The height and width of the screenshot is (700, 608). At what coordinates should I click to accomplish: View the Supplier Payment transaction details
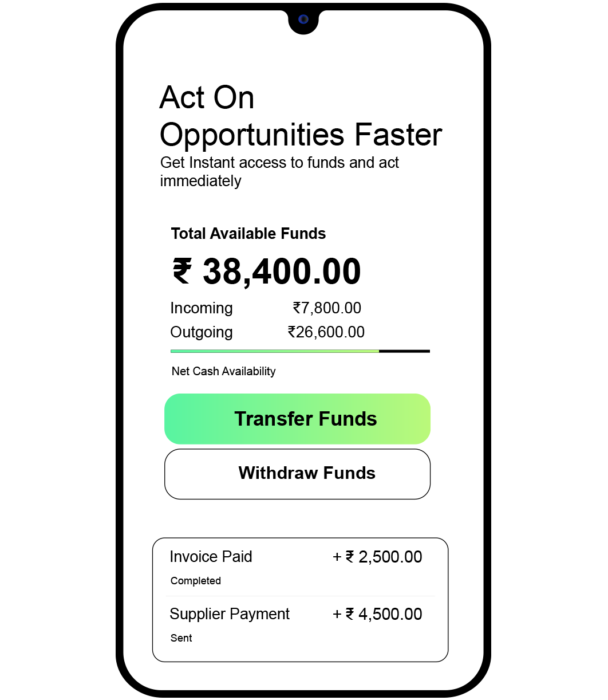pos(230,614)
